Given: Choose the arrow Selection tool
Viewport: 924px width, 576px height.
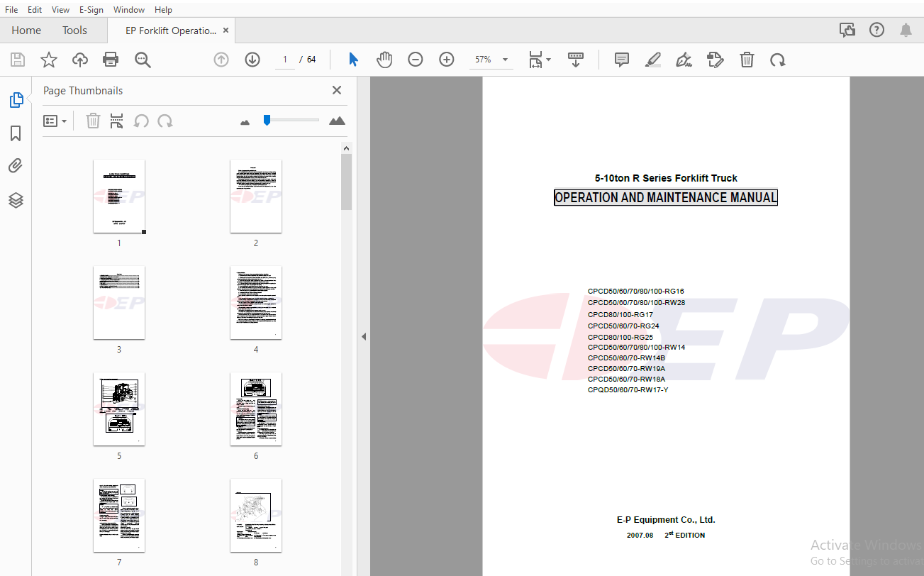Looking at the screenshot, I should coord(353,60).
